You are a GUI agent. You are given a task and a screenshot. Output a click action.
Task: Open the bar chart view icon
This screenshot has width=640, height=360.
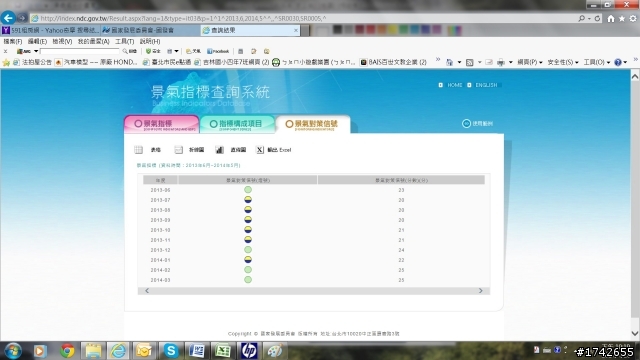tap(219, 150)
